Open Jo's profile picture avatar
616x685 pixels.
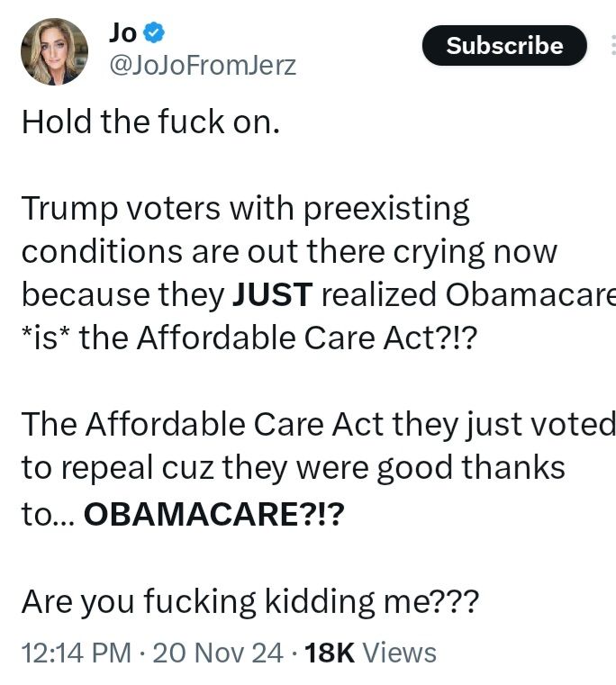54,51
